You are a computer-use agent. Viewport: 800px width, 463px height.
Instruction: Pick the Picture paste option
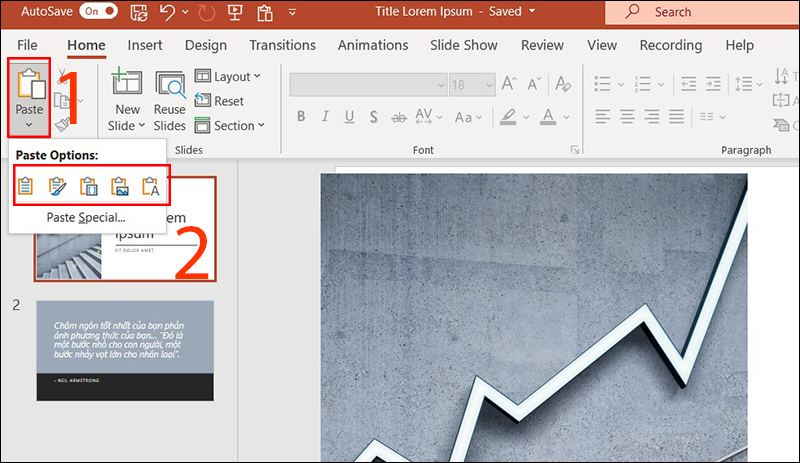tap(120, 185)
